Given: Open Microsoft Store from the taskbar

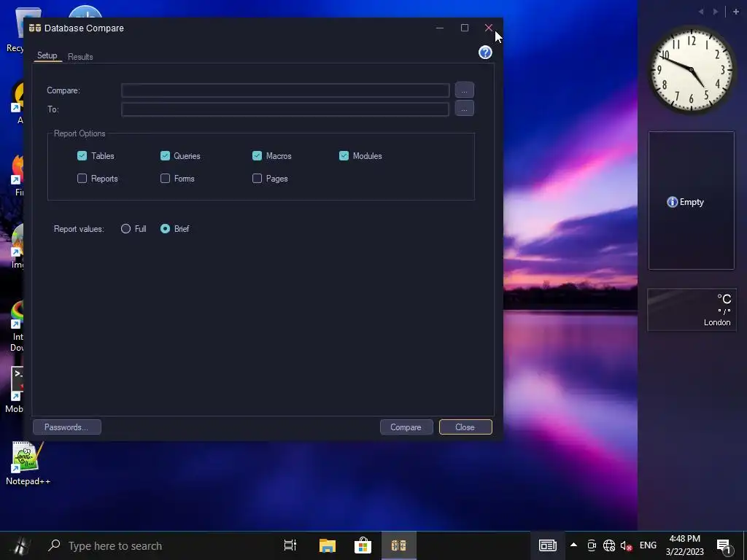Looking at the screenshot, I should pyautogui.click(x=363, y=545).
